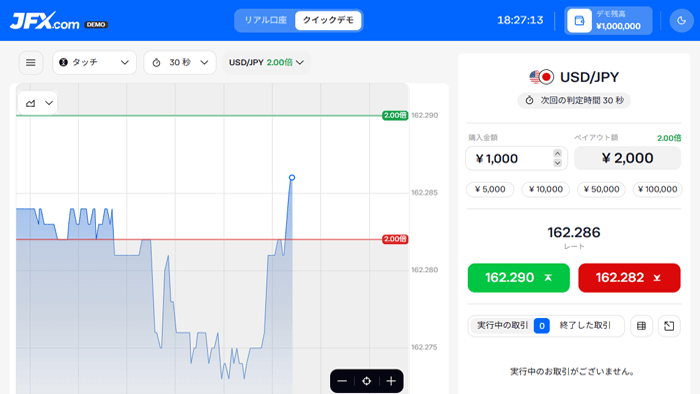The height and width of the screenshot is (394, 700).
Task: Open the demo balance wallet icon
Action: pyautogui.click(x=579, y=21)
